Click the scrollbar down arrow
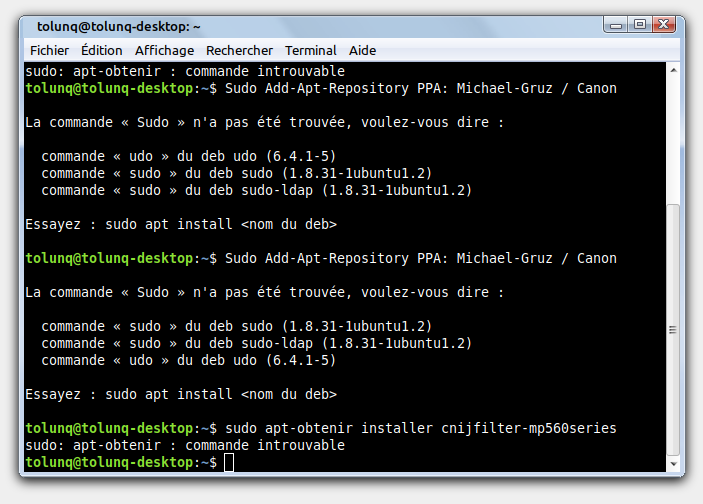The image size is (703, 504). 673,464
